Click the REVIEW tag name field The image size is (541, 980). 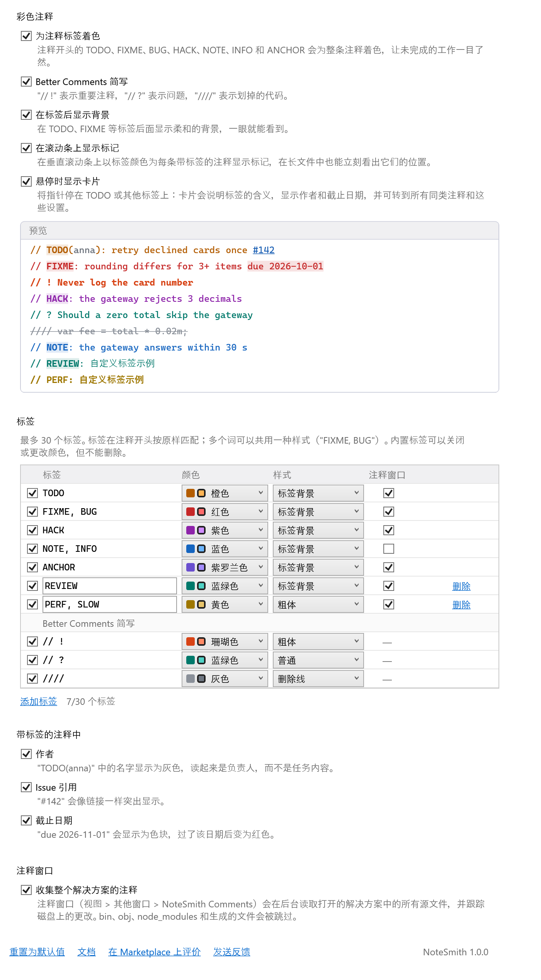[x=110, y=586]
